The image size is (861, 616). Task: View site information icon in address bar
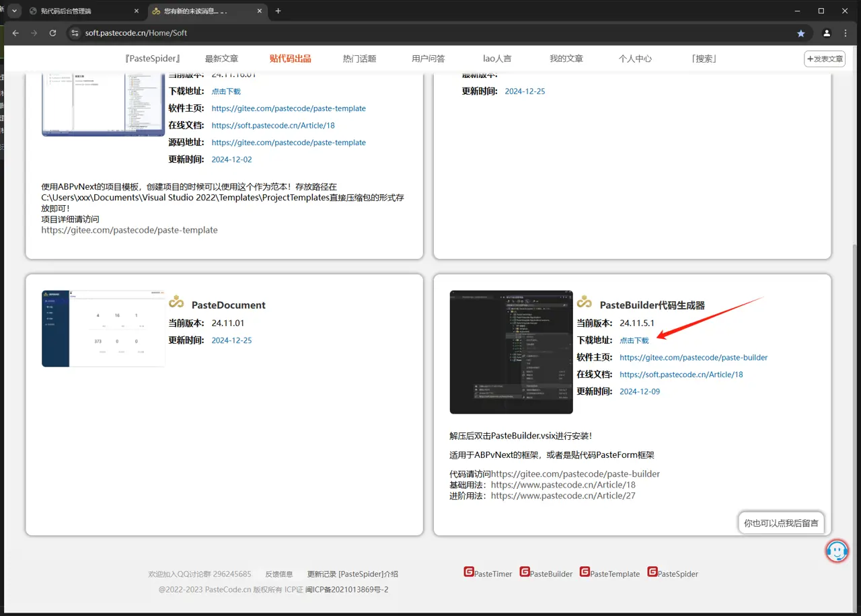(75, 33)
